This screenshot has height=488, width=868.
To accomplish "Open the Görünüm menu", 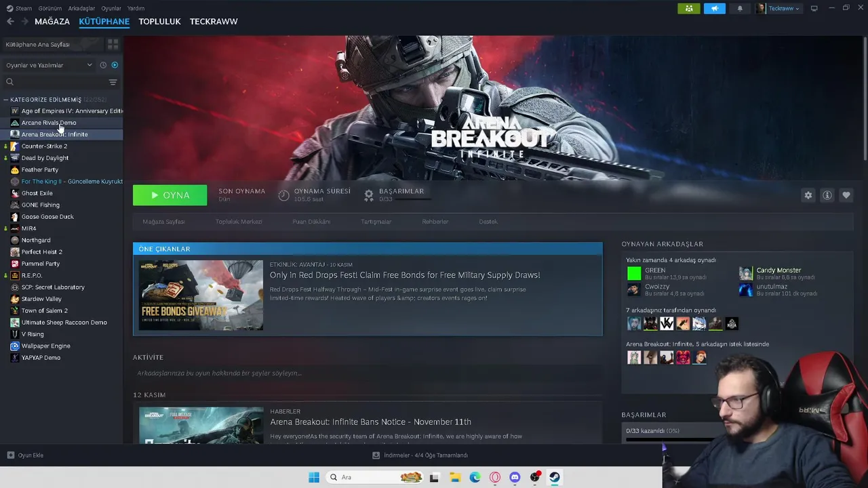I will tap(50, 8).
